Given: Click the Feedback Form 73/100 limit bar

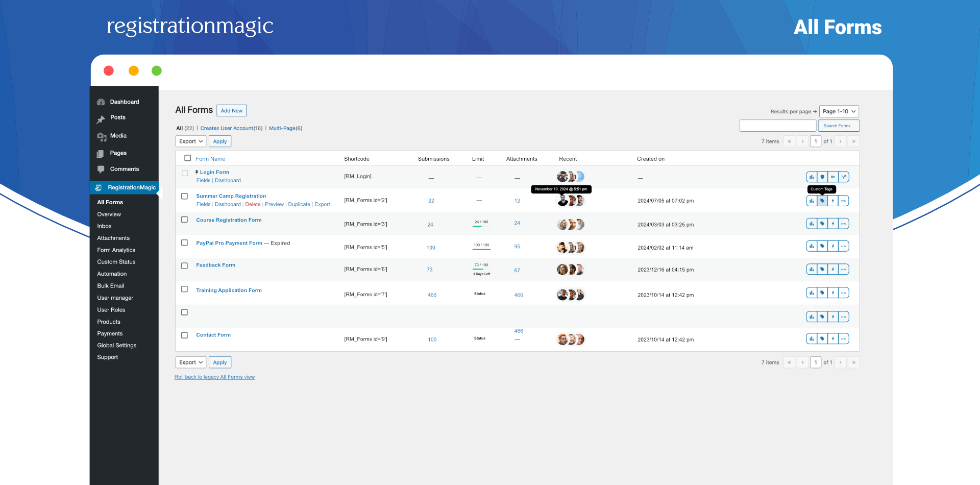Looking at the screenshot, I should tap(481, 266).
